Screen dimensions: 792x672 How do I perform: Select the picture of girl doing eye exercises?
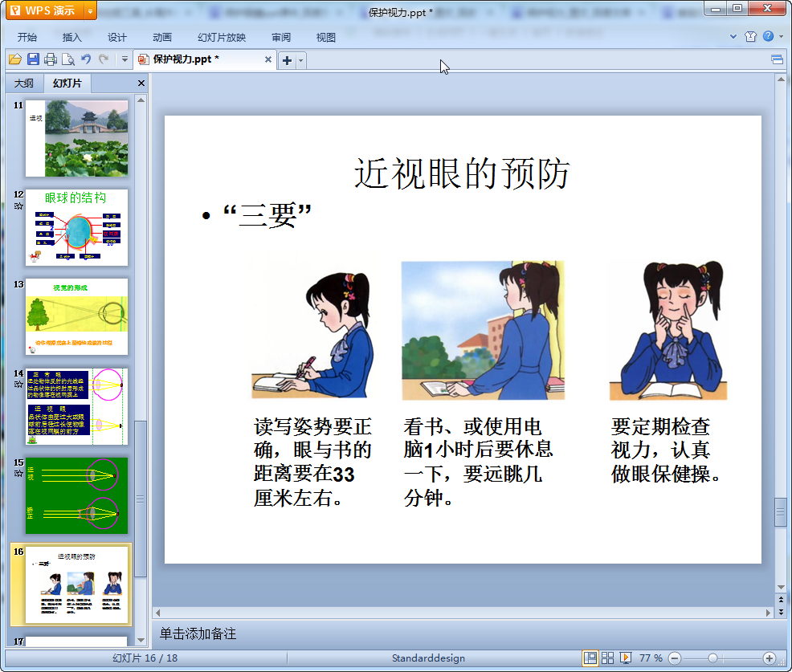(668, 330)
